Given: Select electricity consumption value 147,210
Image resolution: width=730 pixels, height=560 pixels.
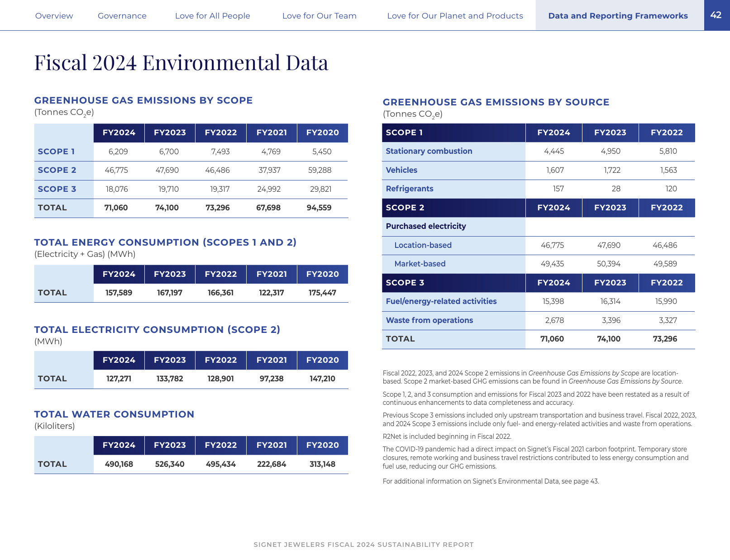Looking at the screenshot, I should (323, 379).
